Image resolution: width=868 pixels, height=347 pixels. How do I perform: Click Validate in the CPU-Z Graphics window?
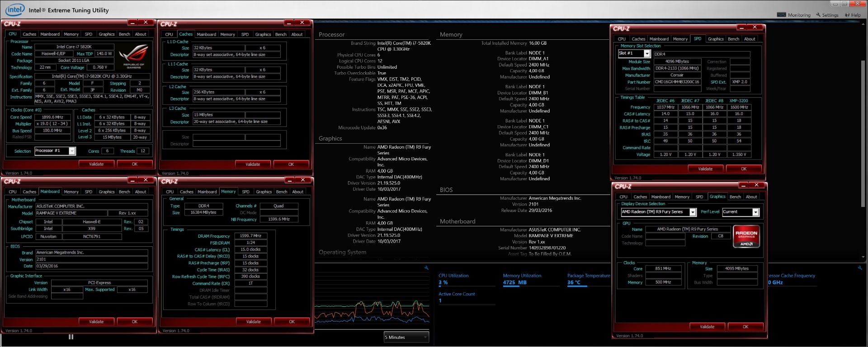pos(708,327)
